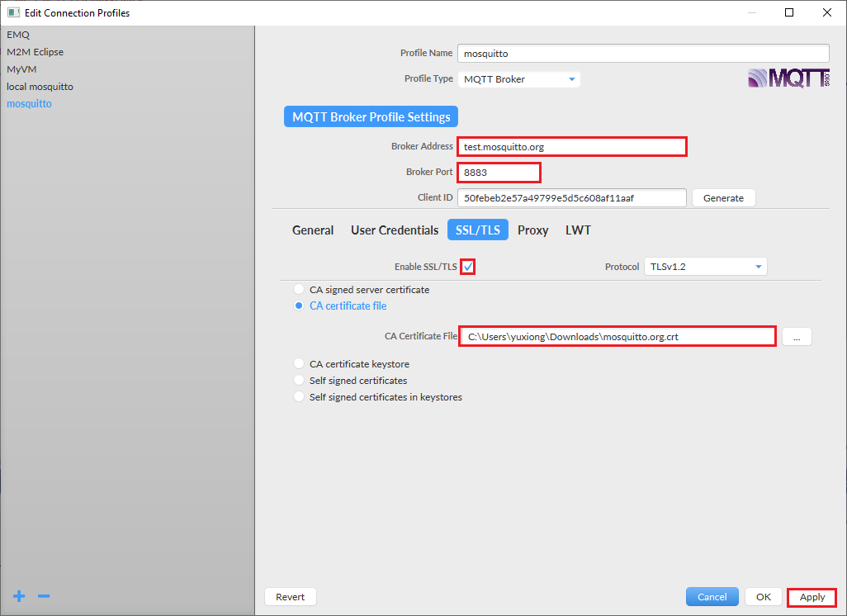The image size is (847, 616).
Task: Click the Profile Name input field
Action: (643, 53)
